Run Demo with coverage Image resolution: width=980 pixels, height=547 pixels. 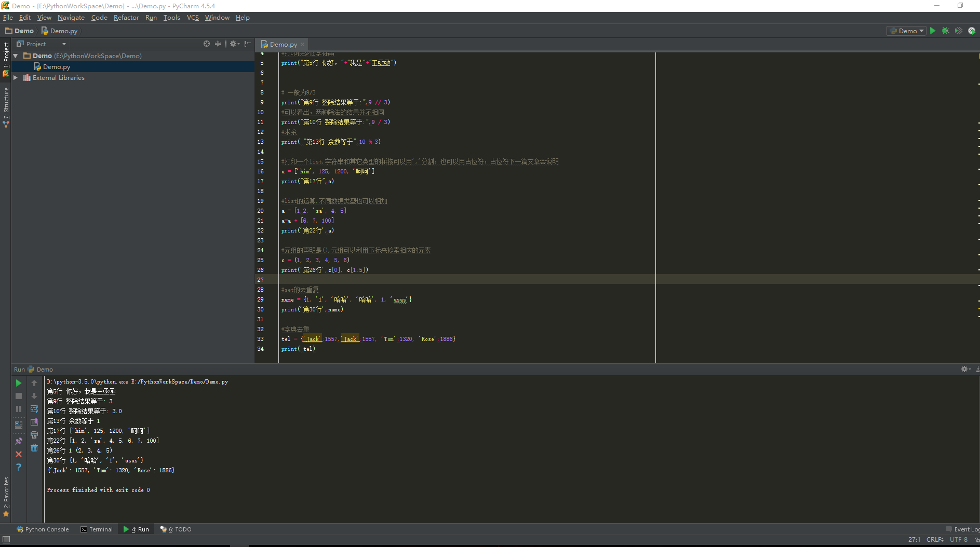(958, 31)
